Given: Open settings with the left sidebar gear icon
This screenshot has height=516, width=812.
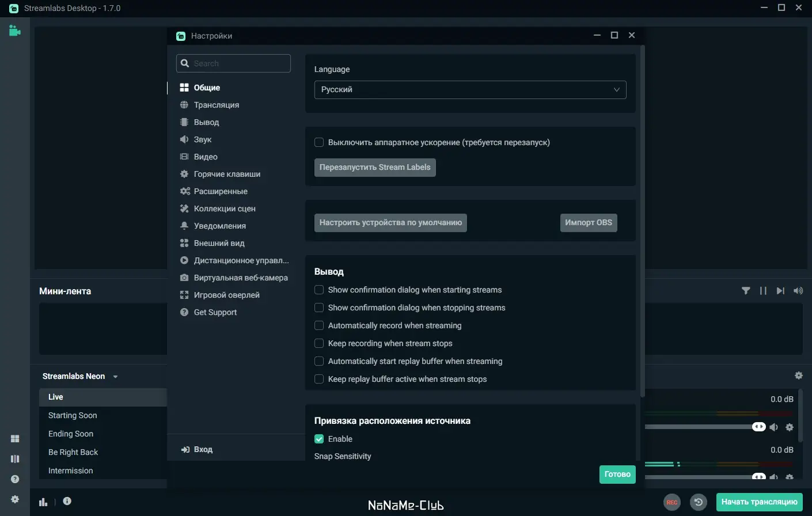Looking at the screenshot, I should [x=15, y=499].
